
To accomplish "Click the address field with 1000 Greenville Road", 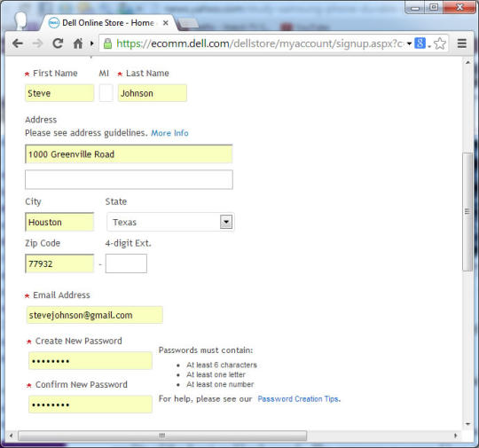I will [129, 154].
